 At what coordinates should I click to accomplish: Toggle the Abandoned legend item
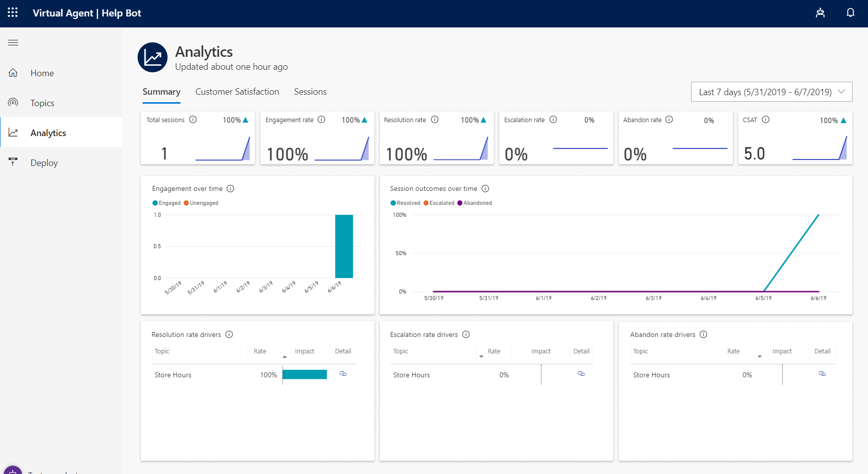pos(475,203)
